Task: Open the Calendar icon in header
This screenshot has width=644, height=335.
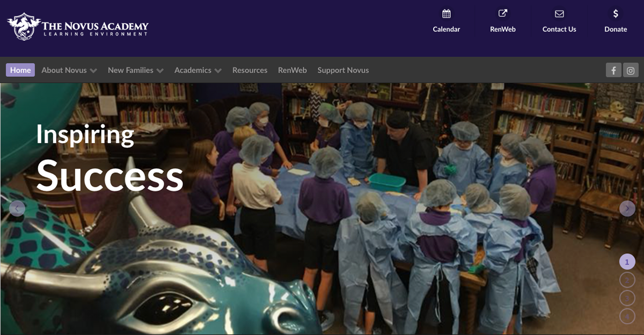Action: tap(447, 14)
